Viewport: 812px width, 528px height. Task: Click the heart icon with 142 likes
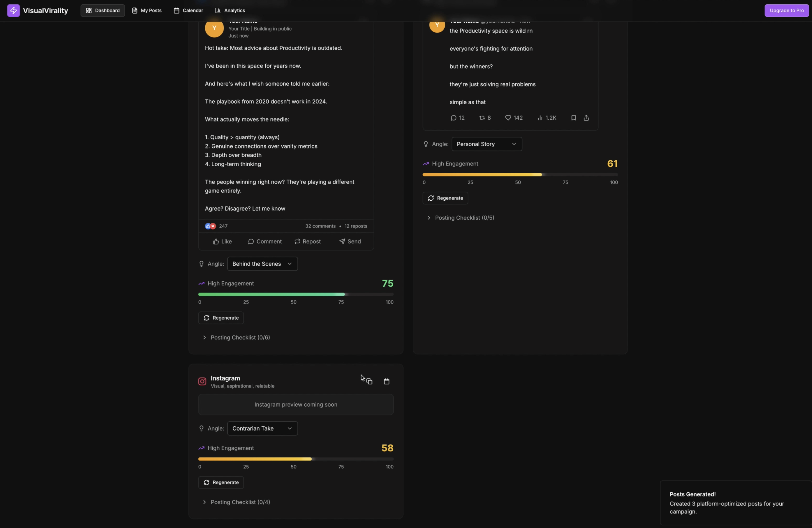[508, 118]
